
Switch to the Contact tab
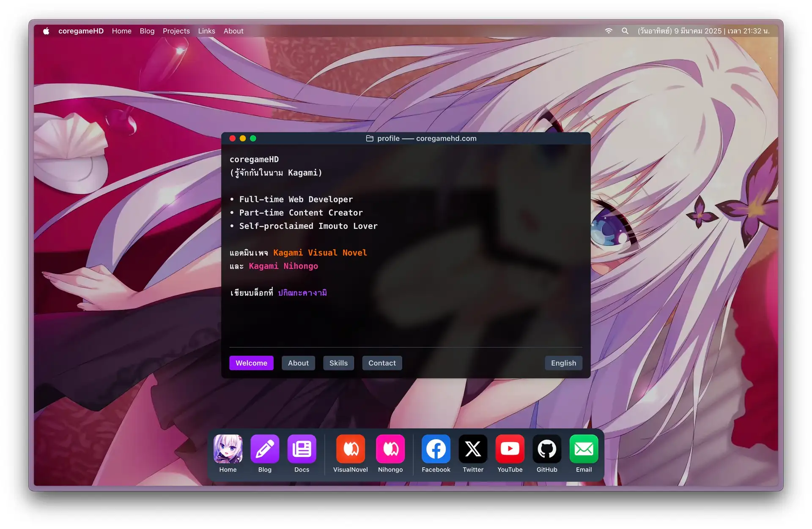pos(381,363)
